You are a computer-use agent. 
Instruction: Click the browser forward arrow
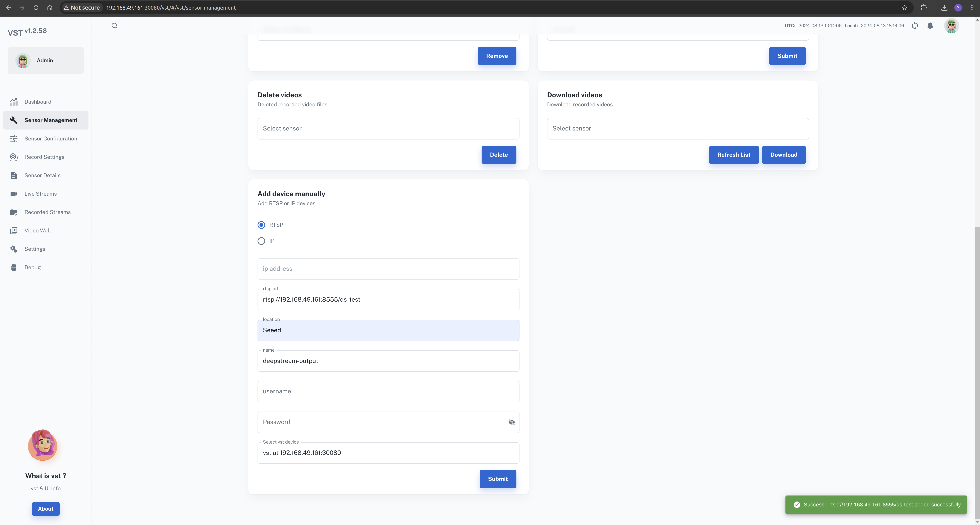pyautogui.click(x=22, y=8)
